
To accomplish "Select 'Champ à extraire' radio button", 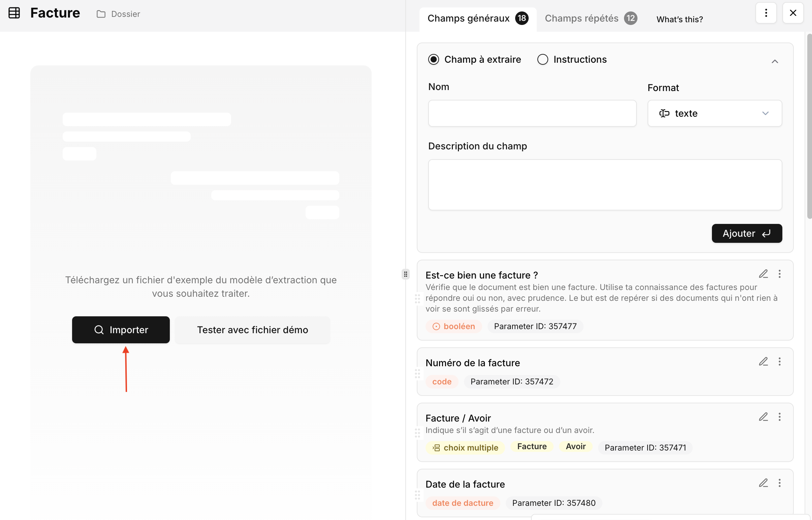I will point(434,59).
